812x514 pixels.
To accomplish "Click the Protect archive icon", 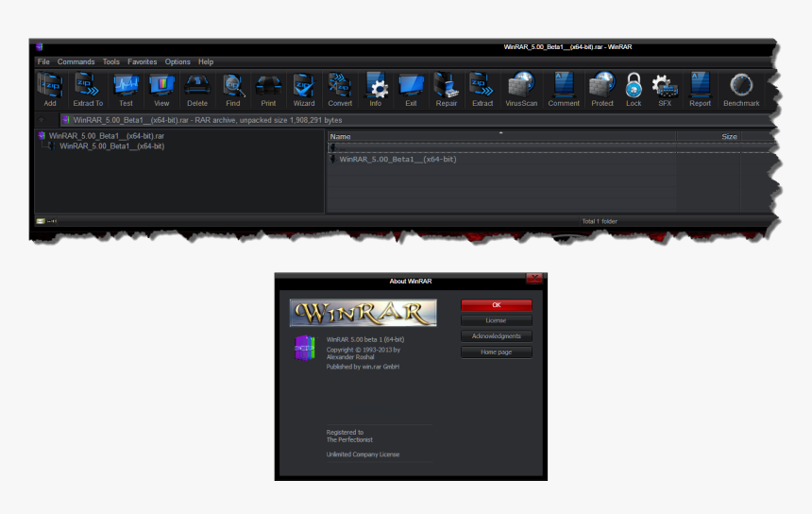I will click(x=602, y=89).
